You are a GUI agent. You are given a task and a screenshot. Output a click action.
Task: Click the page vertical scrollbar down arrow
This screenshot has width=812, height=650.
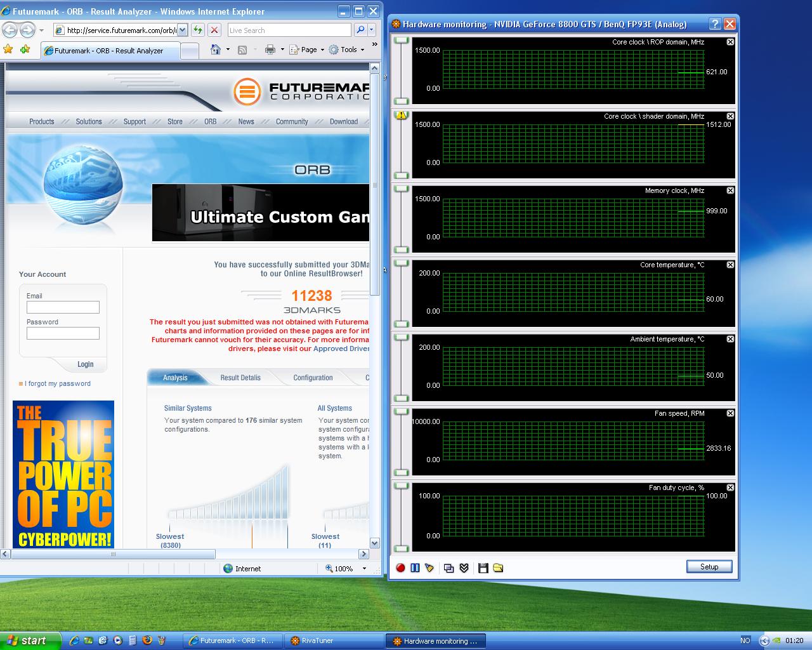[x=374, y=543]
